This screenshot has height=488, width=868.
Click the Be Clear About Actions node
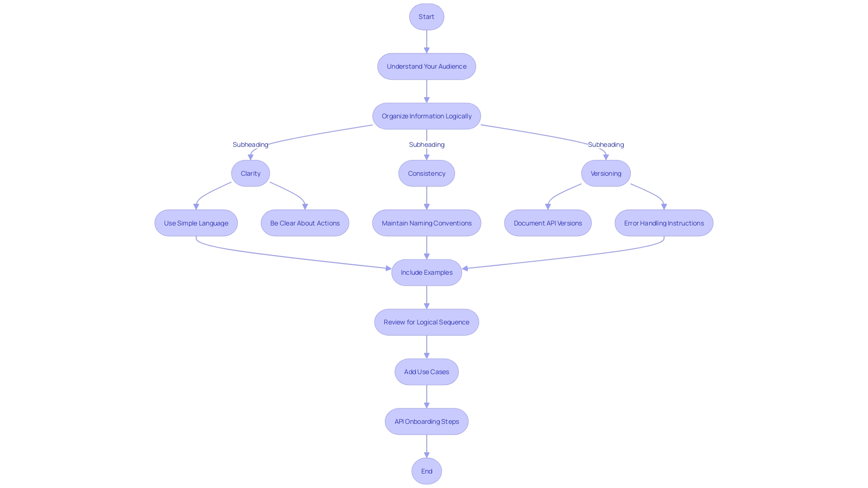click(304, 223)
